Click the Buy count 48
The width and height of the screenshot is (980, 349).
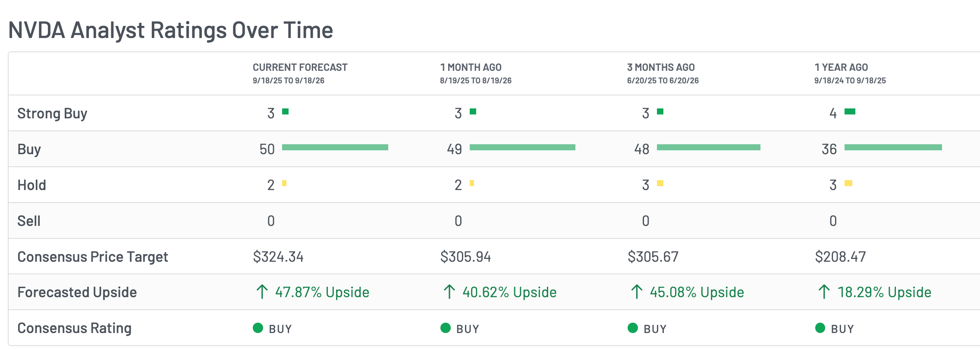coord(642,149)
